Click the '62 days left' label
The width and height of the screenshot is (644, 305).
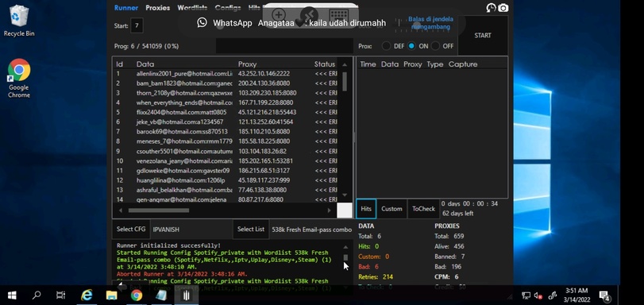(457, 214)
